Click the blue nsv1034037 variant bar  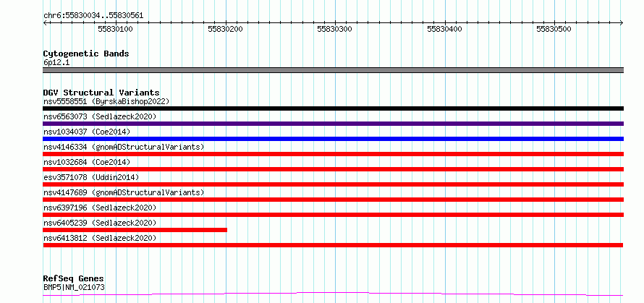pyautogui.click(x=333, y=139)
